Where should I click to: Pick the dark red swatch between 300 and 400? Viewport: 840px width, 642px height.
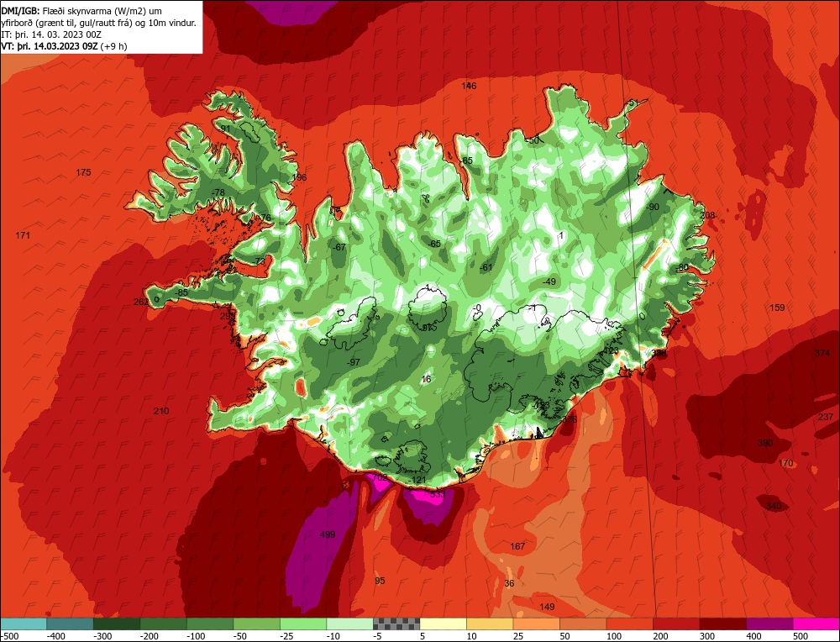pyautogui.click(x=722, y=624)
